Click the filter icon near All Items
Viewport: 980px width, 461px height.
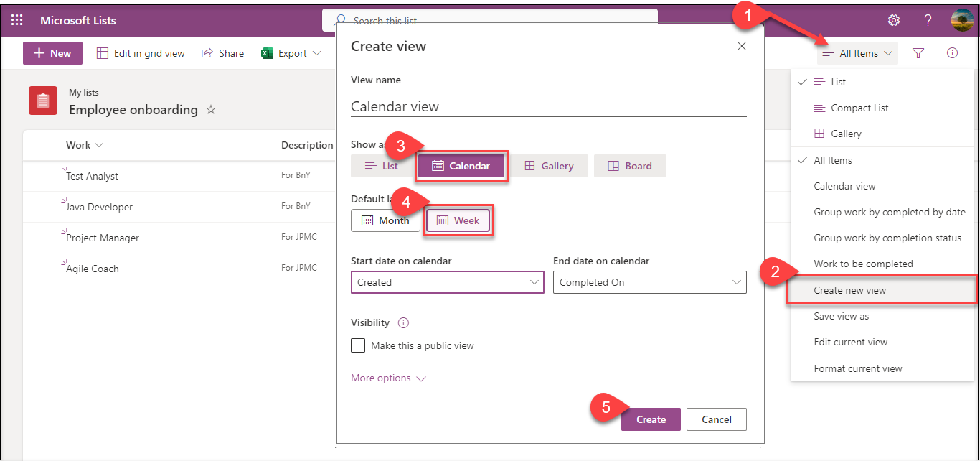coord(918,53)
